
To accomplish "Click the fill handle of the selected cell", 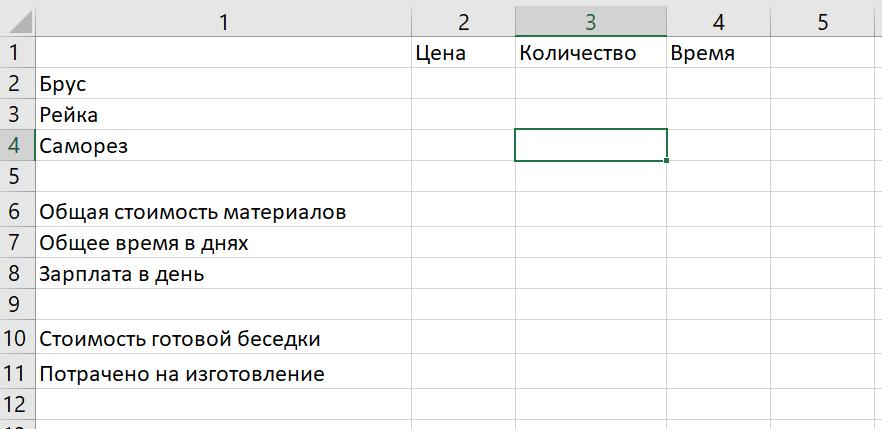I will 666,160.
